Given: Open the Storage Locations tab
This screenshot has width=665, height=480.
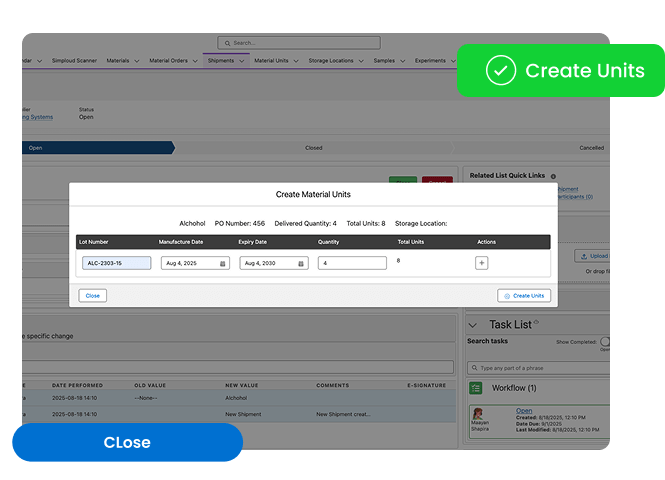Looking at the screenshot, I should (331, 61).
